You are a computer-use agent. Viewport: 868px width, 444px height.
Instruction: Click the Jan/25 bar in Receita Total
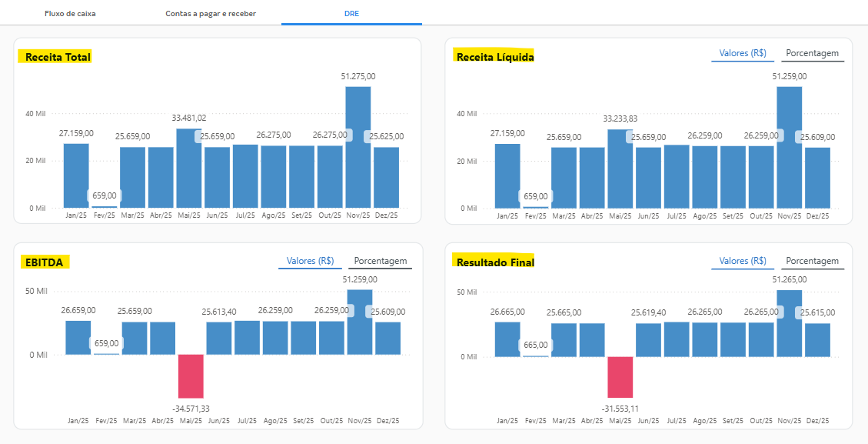[x=76, y=176]
